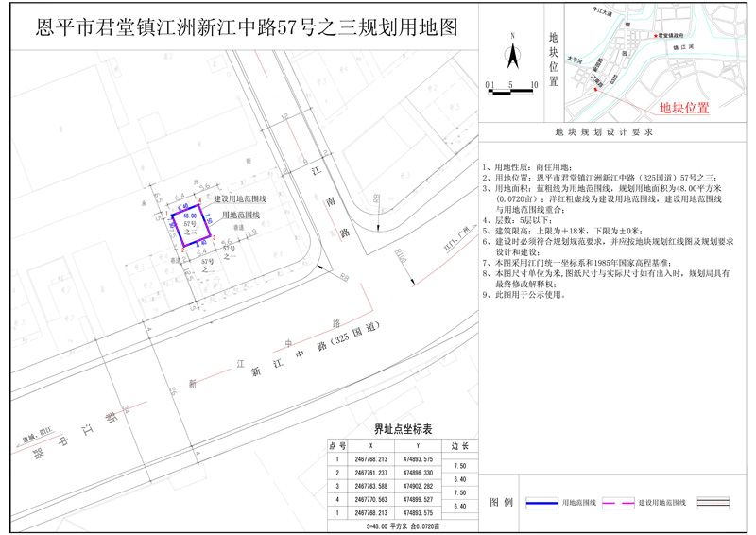Viewport: 756px width, 535px height.
Task: Select the 边长 column header in the table
Action: tap(460, 444)
